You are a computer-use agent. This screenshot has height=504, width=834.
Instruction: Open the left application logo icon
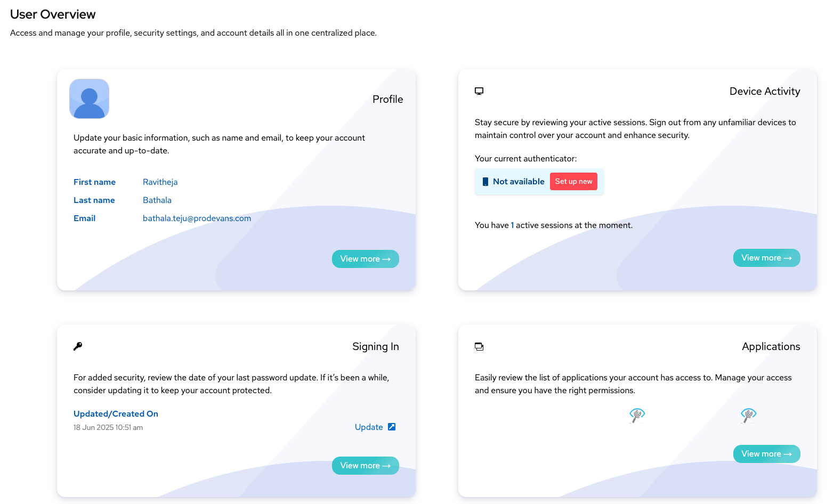click(x=637, y=414)
